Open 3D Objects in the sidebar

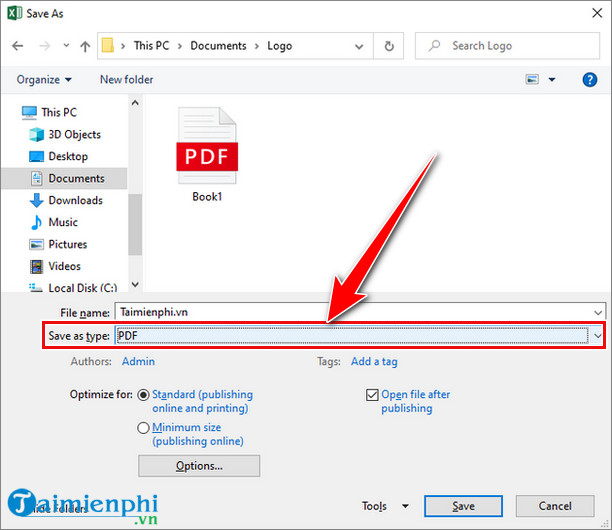[x=65, y=134]
